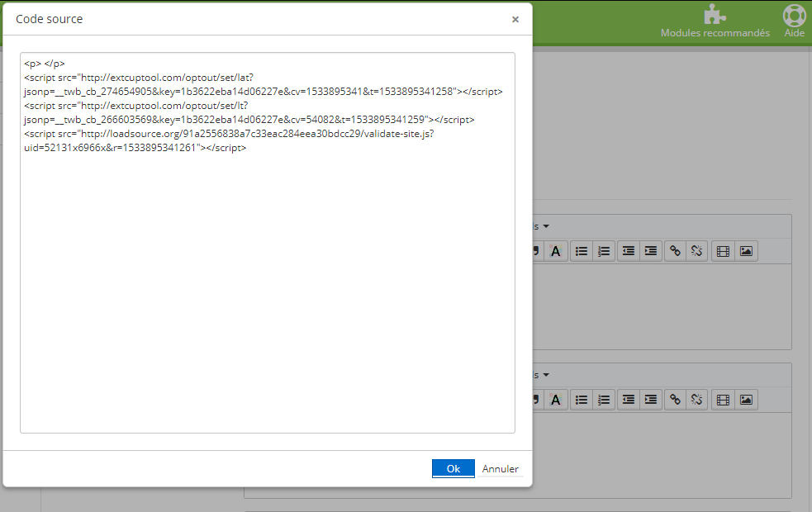Toggle numbered list in first editor toolbar

pos(604,252)
